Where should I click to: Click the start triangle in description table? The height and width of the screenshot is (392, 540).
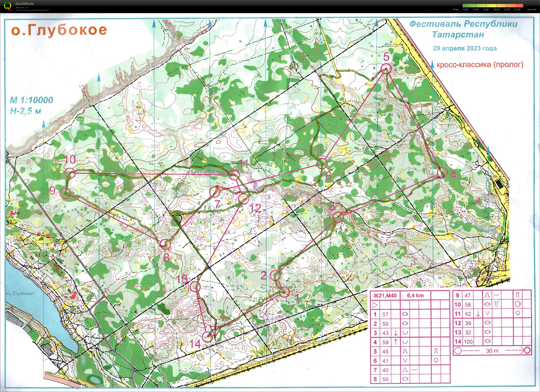pos(375,305)
